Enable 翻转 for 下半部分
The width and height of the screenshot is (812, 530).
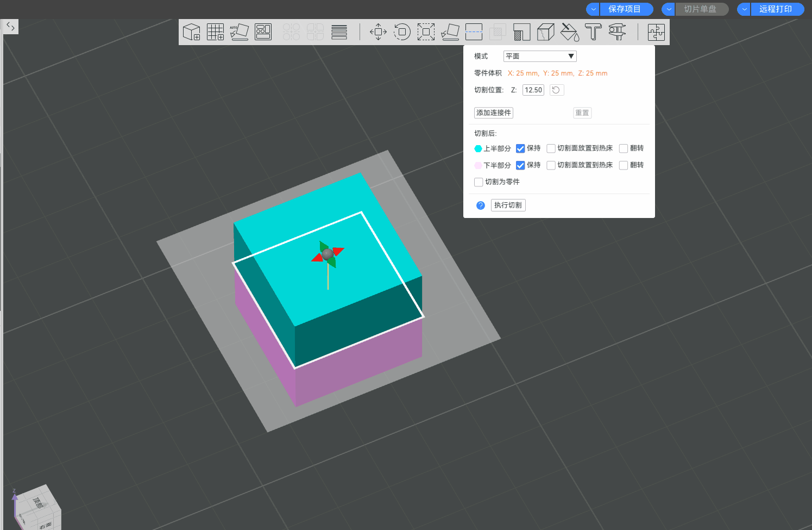[x=624, y=165]
